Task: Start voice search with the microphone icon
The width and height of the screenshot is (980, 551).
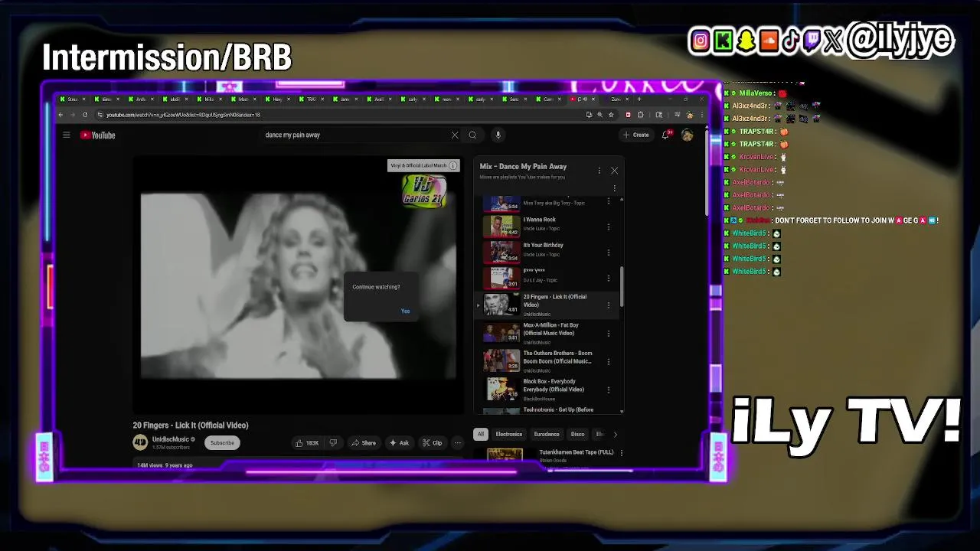Action: pos(498,135)
